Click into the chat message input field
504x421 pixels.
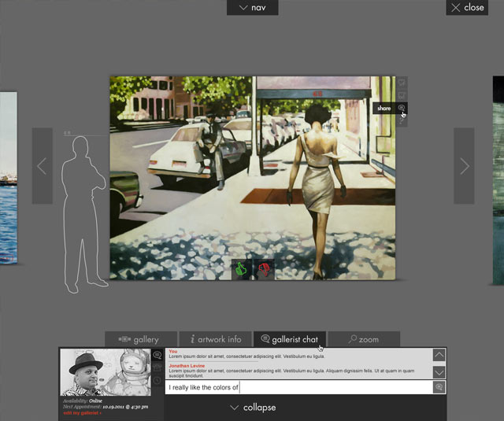[299, 387]
